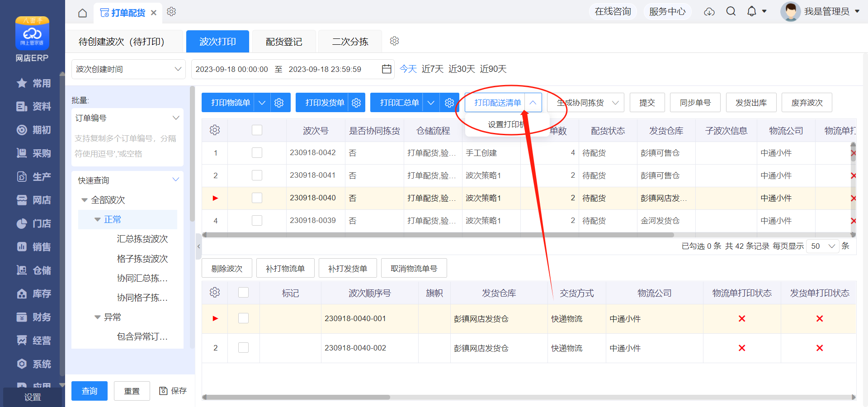Click the 重置 button
This screenshot has height=407, width=868.
tap(132, 391)
